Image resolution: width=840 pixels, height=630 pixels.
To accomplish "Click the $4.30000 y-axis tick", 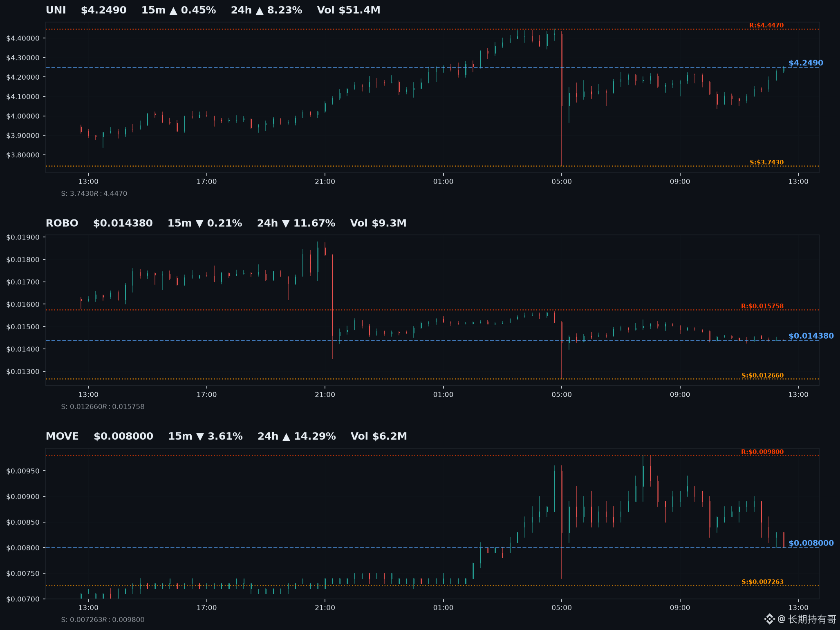I will 23,58.
